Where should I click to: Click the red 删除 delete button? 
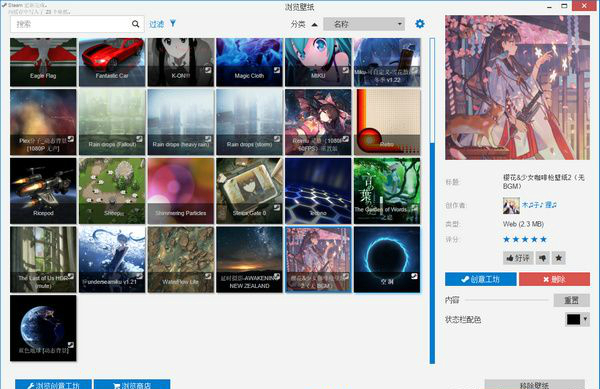pos(554,279)
